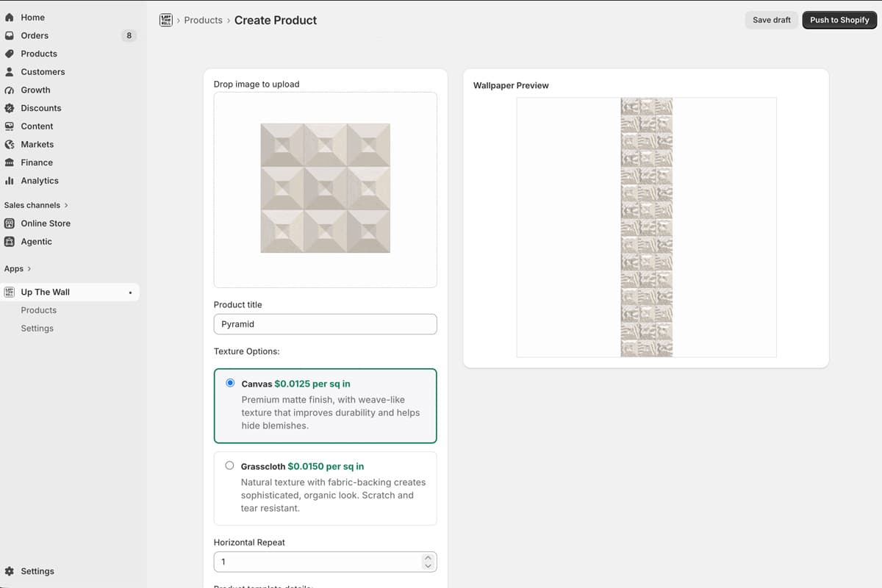Click the Orders inbox icon
Image resolution: width=882 pixels, height=588 pixels.
pos(10,35)
